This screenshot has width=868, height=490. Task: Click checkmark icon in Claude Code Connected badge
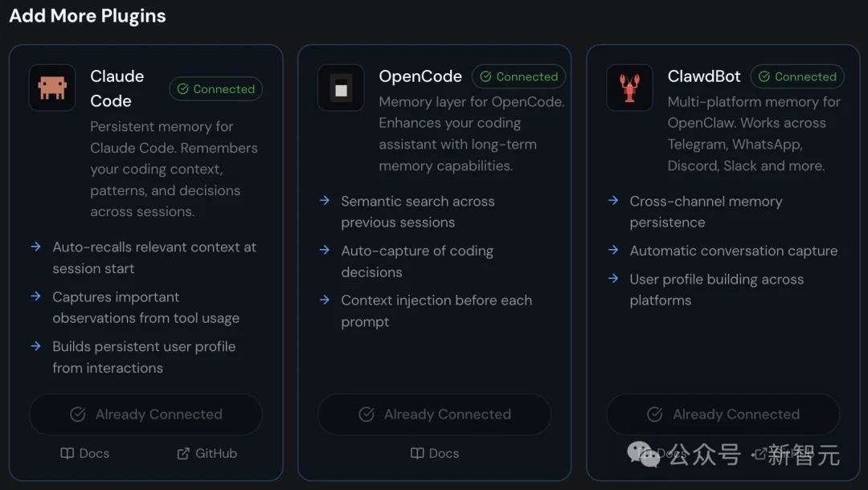point(183,89)
